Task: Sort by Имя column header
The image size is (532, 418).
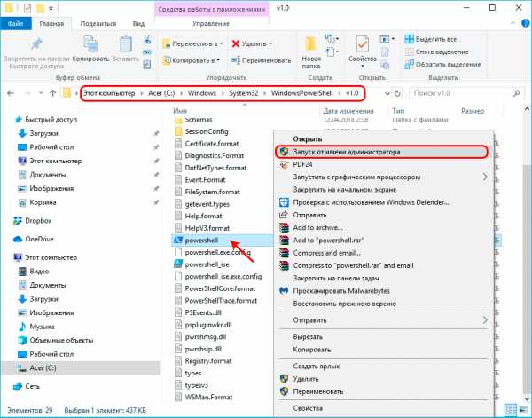Action: [180, 111]
